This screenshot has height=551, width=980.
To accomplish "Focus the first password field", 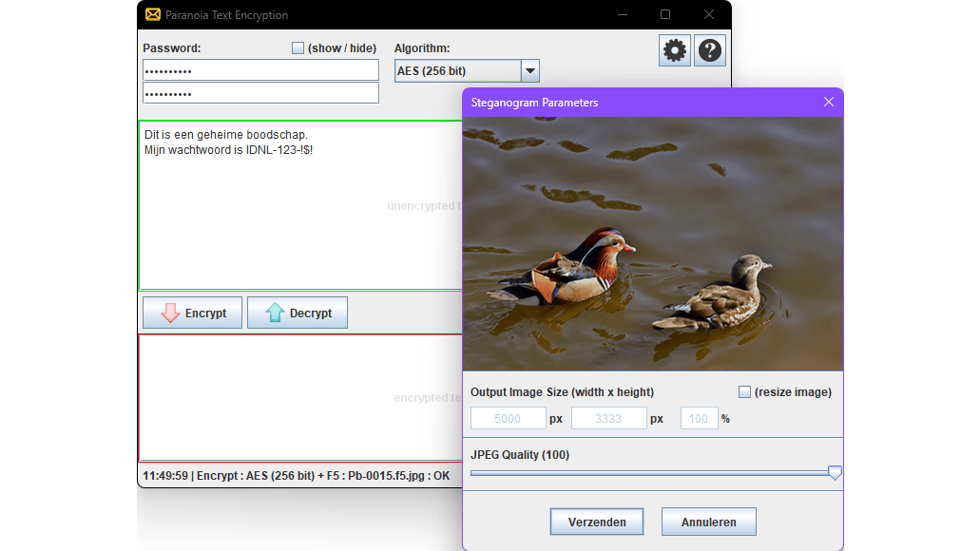I will pos(260,70).
